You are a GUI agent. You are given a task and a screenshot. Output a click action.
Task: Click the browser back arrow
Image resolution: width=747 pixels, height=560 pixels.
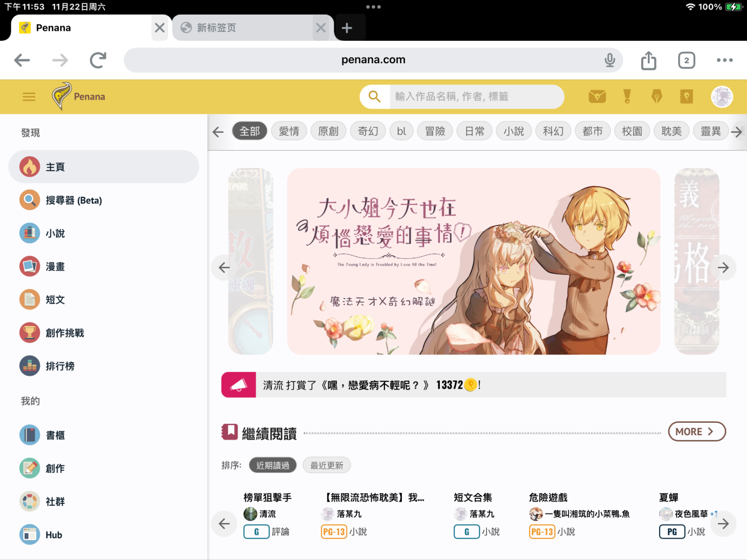[x=22, y=60]
